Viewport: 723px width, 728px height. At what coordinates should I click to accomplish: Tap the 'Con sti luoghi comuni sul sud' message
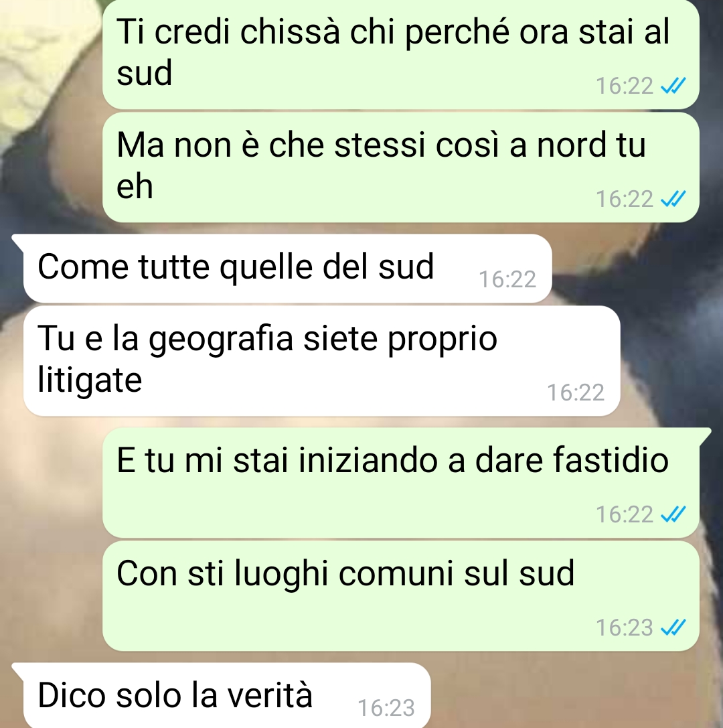[x=400, y=595]
